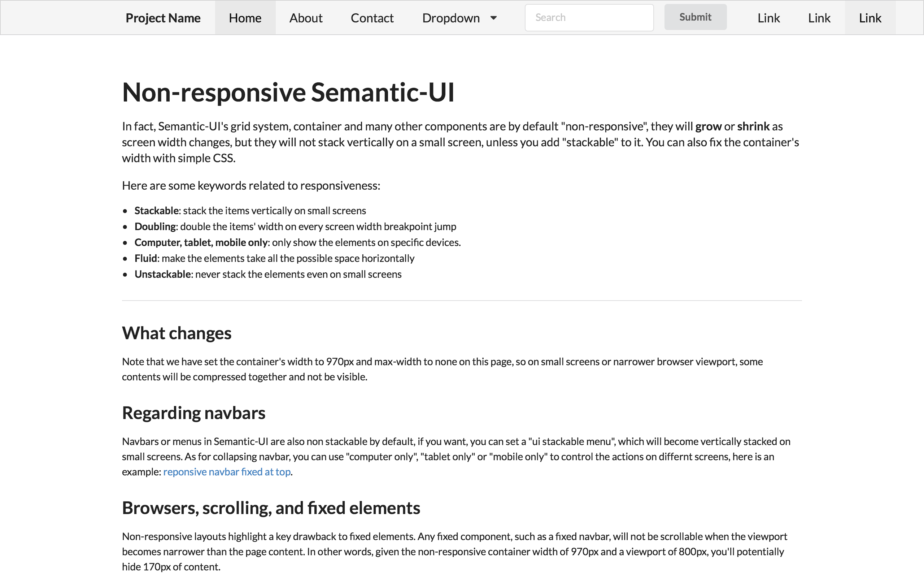Focus the Search input field
924x578 pixels.
click(x=589, y=18)
